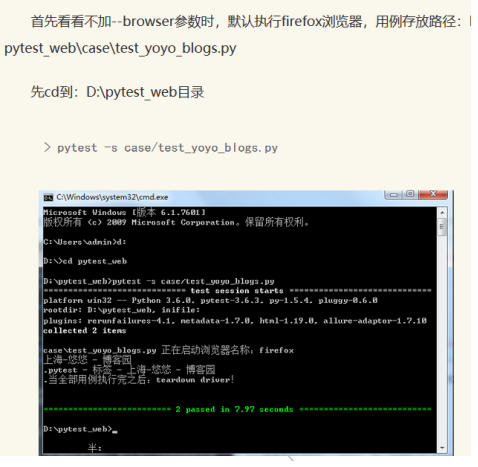Click the D:\pytest_web> prompt cursor
This screenshot has width=478, height=467.
pos(115,431)
